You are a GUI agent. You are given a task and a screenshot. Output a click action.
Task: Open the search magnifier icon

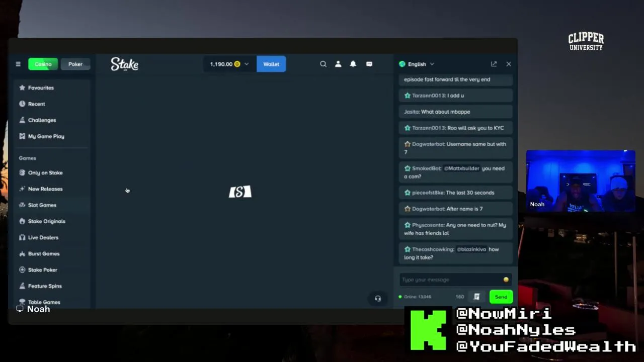(x=323, y=64)
